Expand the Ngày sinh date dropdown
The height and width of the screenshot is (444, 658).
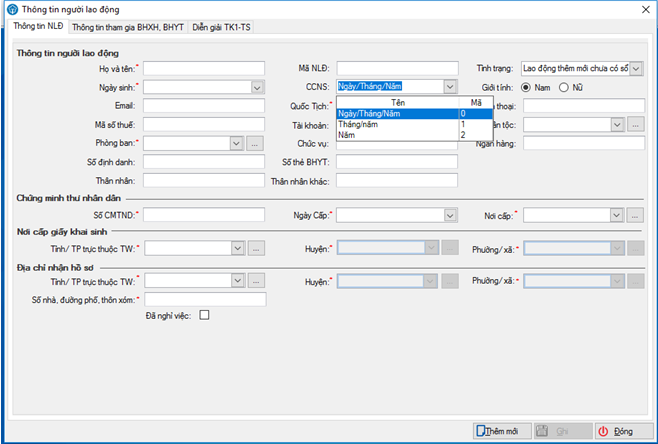coord(257,87)
